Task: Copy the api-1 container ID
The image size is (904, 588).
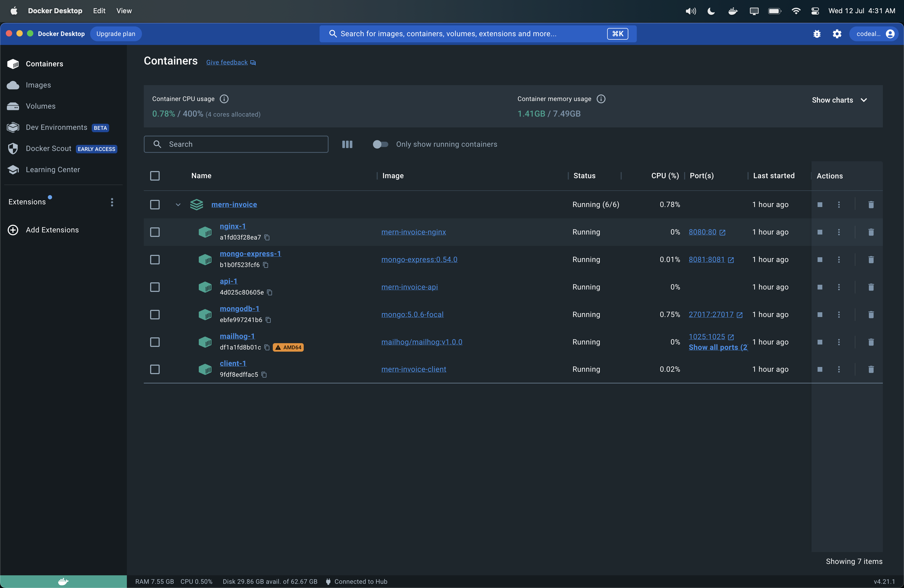Action: [270, 292]
